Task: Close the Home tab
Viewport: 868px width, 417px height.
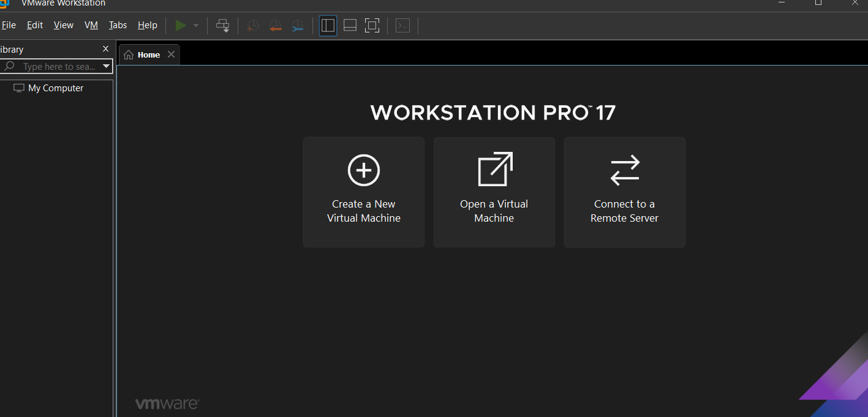Action: [172, 54]
